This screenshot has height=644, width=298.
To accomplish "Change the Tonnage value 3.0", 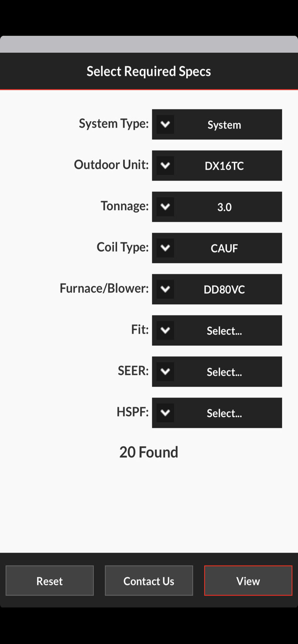I will [x=217, y=207].
